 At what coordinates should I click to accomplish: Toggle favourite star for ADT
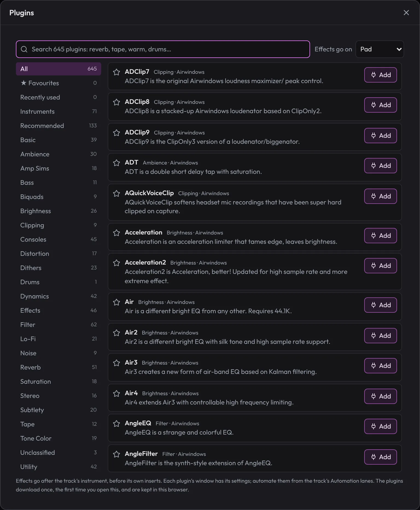click(116, 163)
